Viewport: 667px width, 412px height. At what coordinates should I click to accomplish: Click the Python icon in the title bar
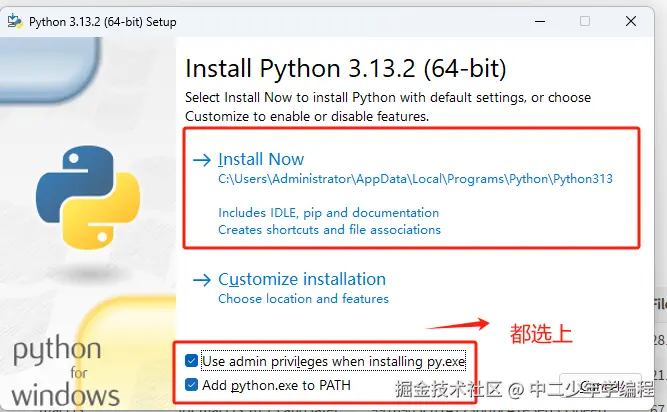[16, 21]
